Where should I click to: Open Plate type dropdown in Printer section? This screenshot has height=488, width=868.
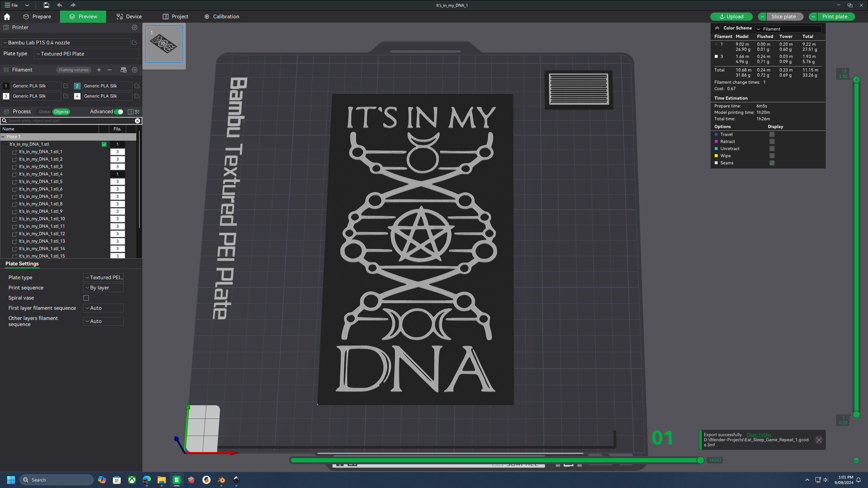click(86, 54)
